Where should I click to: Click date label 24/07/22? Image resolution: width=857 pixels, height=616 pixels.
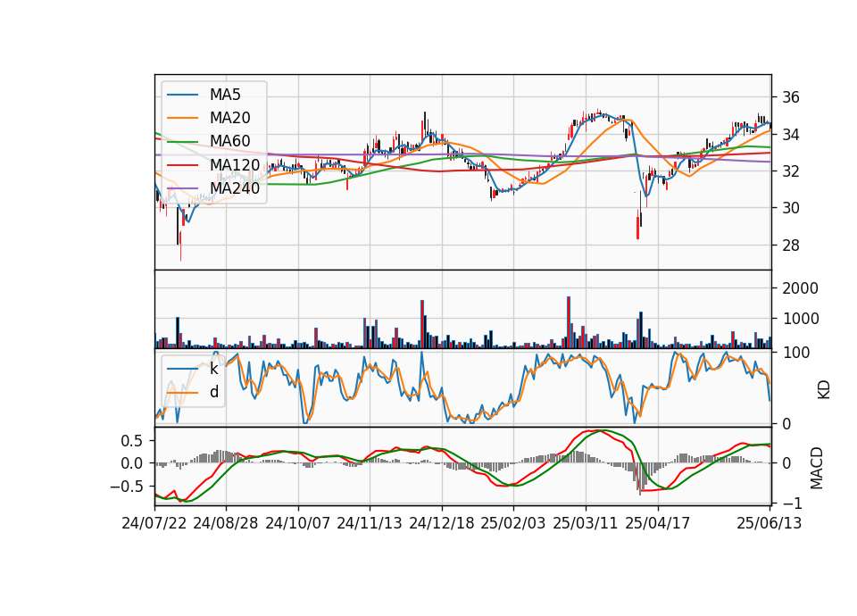coord(154,523)
